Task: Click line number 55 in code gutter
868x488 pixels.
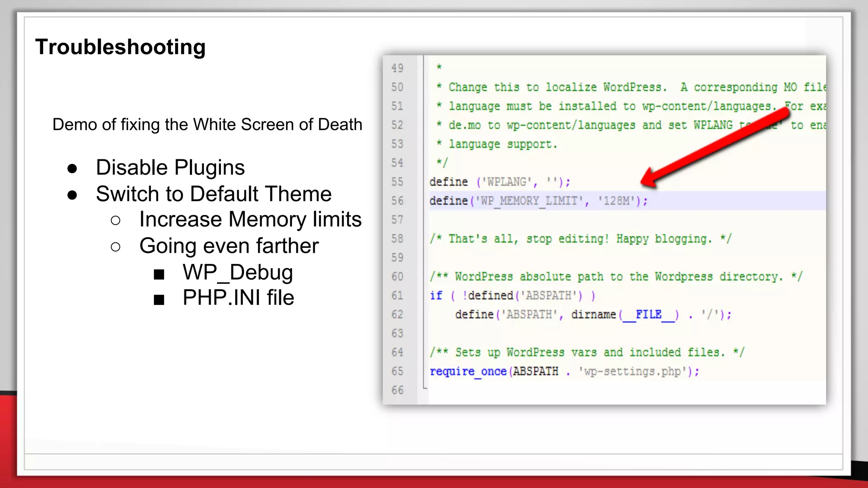Action: coord(397,182)
